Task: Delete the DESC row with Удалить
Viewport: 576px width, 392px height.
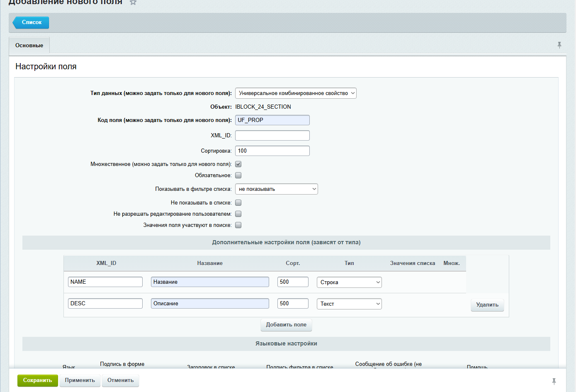Action: 487,305
